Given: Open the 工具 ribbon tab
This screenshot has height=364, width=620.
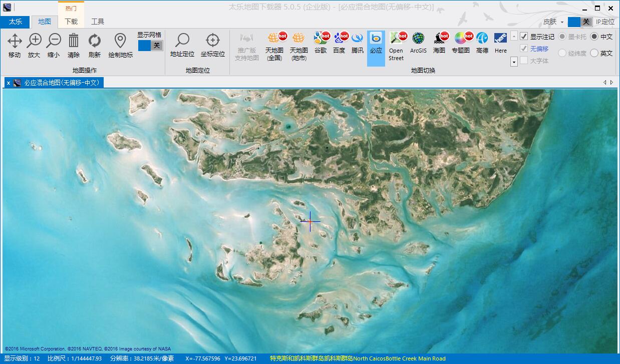Looking at the screenshot, I should (x=97, y=22).
